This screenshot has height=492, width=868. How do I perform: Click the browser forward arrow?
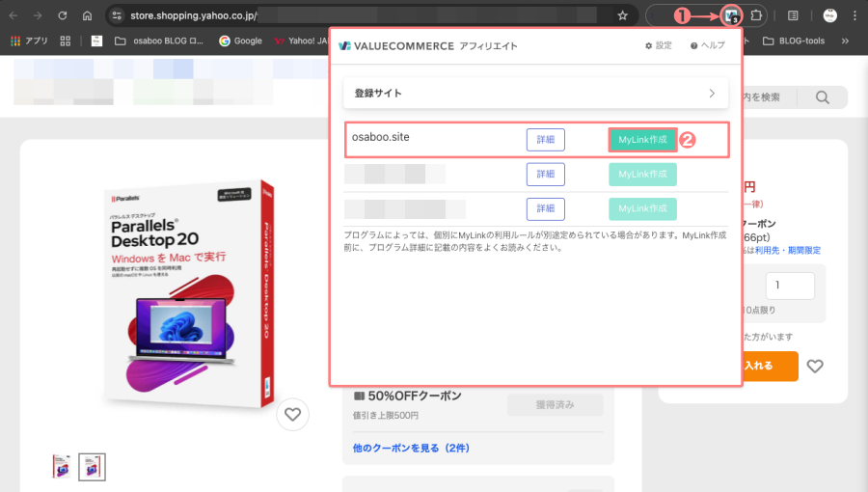[38, 15]
